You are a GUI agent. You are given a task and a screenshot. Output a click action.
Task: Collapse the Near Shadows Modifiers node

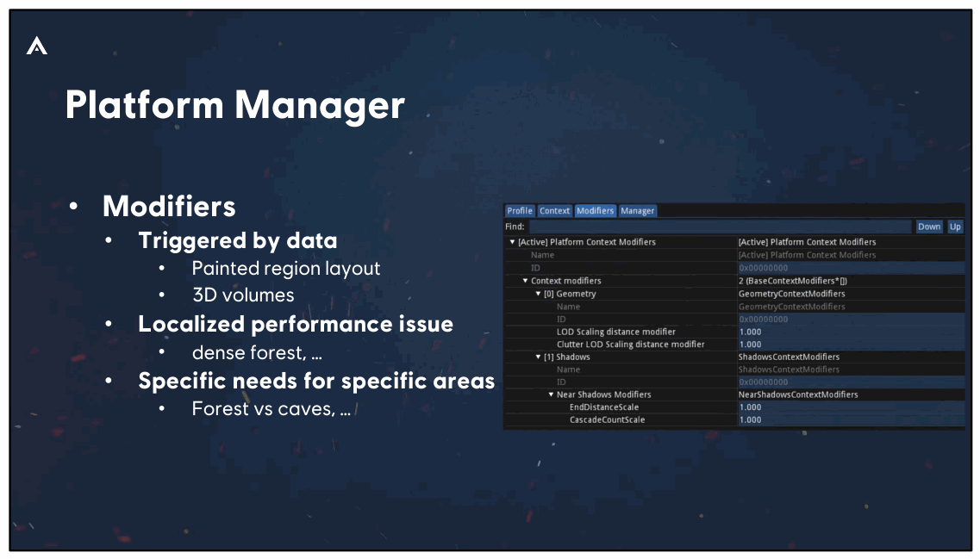pyautogui.click(x=552, y=394)
